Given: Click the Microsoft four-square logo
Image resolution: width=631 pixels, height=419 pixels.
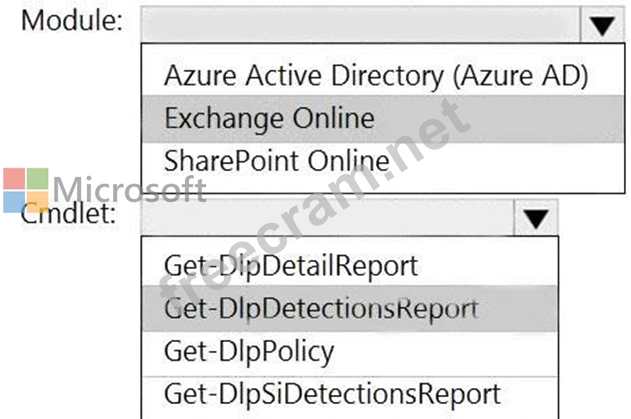Looking at the screenshot, I should (x=24, y=190).
